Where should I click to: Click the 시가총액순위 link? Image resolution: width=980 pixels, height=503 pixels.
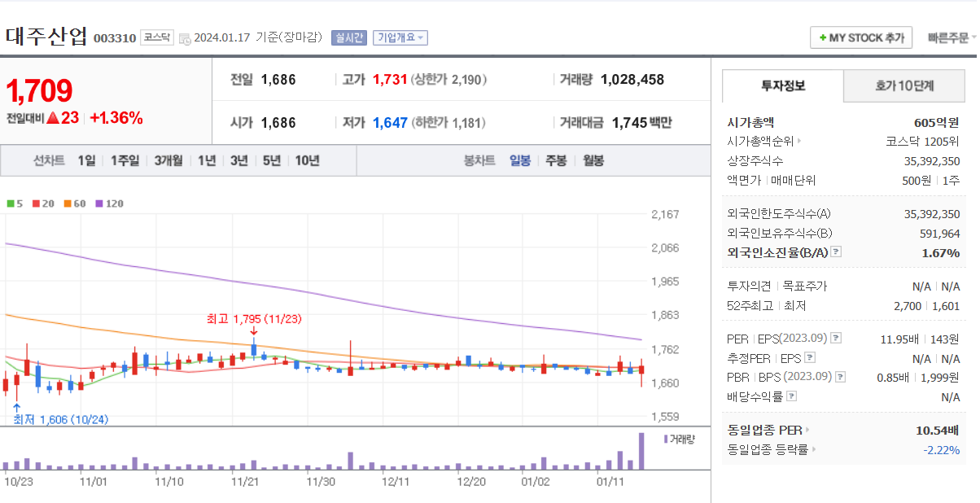coord(760,142)
